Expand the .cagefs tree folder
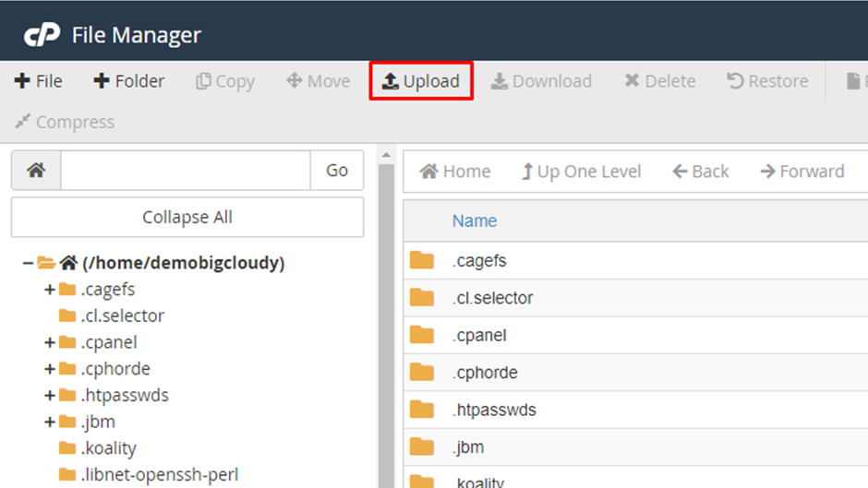The image size is (868, 488). point(50,290)
